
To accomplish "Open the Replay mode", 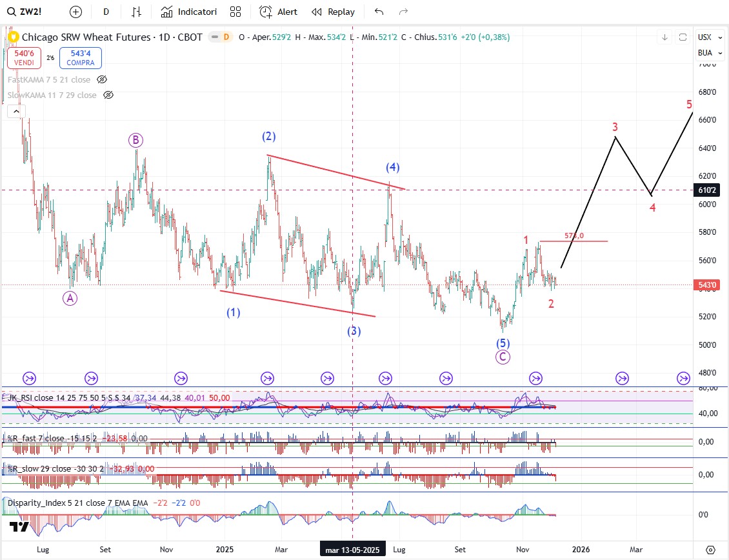I will [x=333, y=12].
